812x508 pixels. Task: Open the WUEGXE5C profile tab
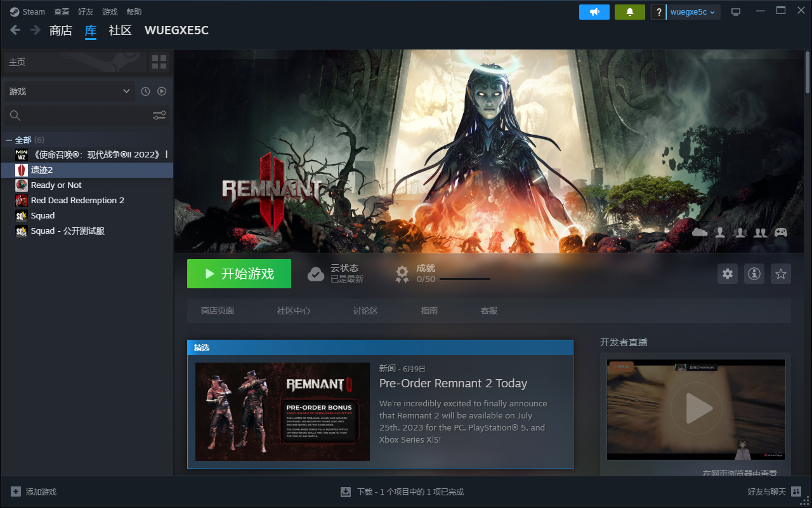[176, 30]
